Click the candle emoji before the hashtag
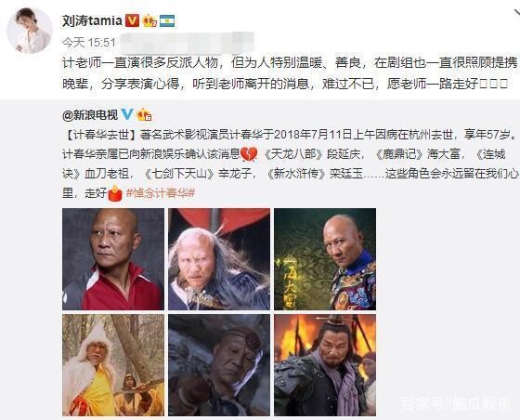This screenshot has height=420, width=520. tap(115, 193)
